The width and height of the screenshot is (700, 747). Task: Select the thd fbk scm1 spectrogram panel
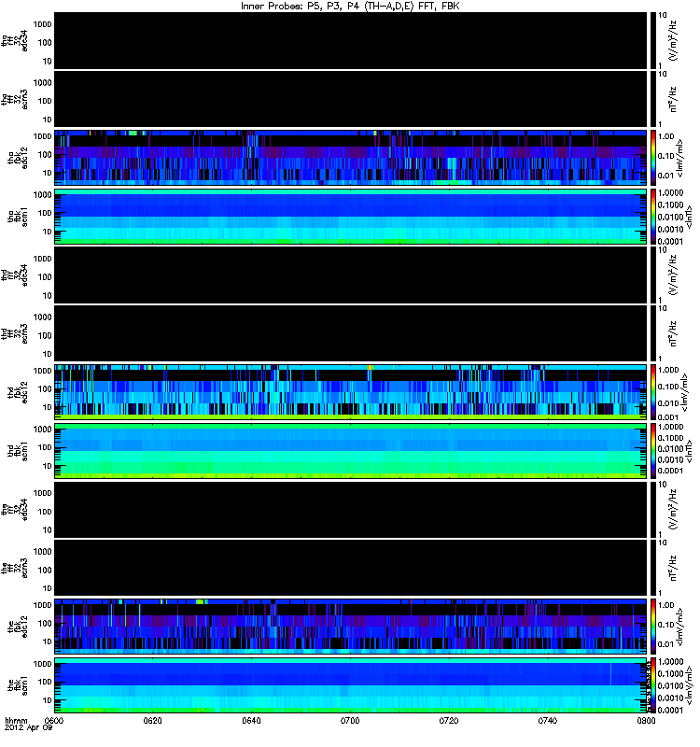click(351, 451)
